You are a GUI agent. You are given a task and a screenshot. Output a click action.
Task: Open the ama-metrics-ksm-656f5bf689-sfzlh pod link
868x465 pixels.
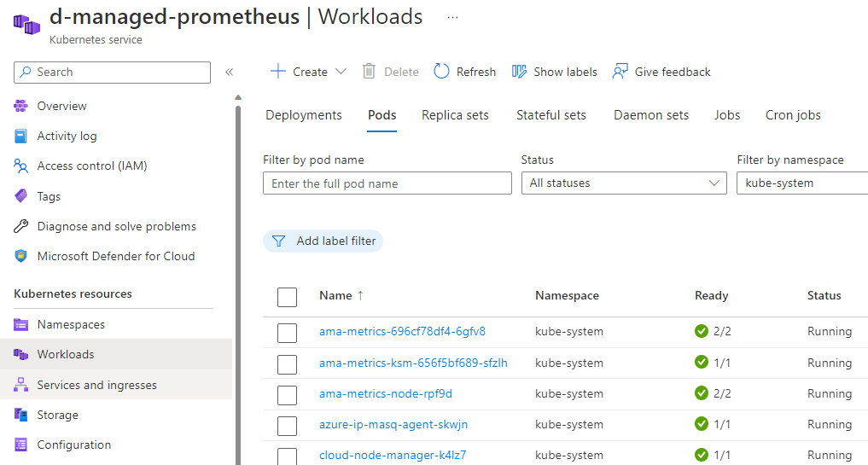click(413, 363)
